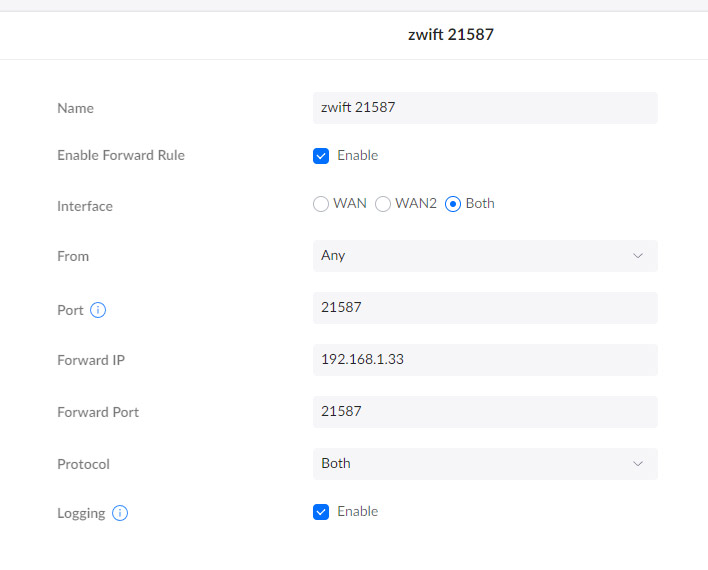
Task: Choose the WAN2 interface radio button
Action: [383, 204]
